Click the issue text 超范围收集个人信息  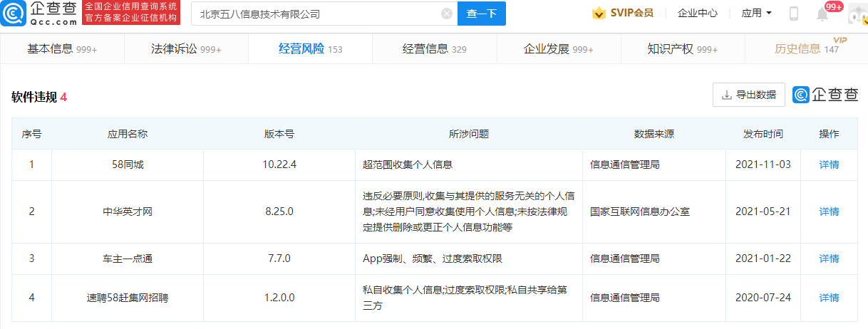point(408,164)
